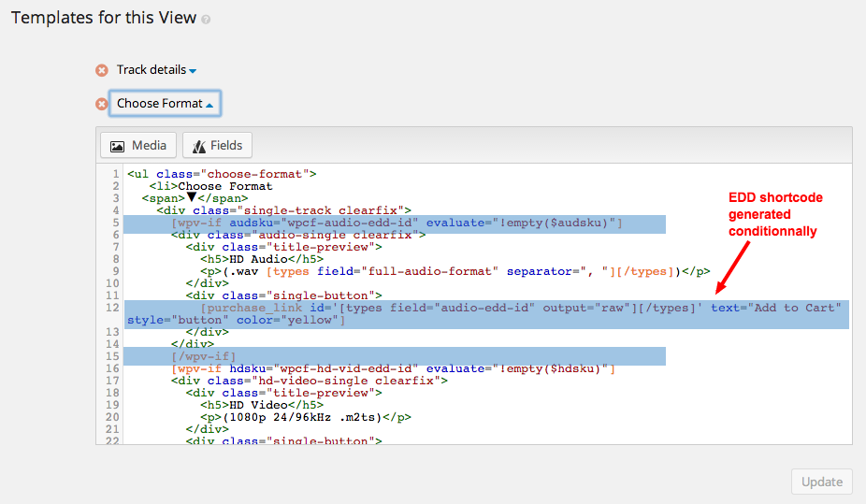Image resolution: width=866 pixels, height=504 pixels.
Task: Click the purchase_link shortcode line
Action: (520, 308)
